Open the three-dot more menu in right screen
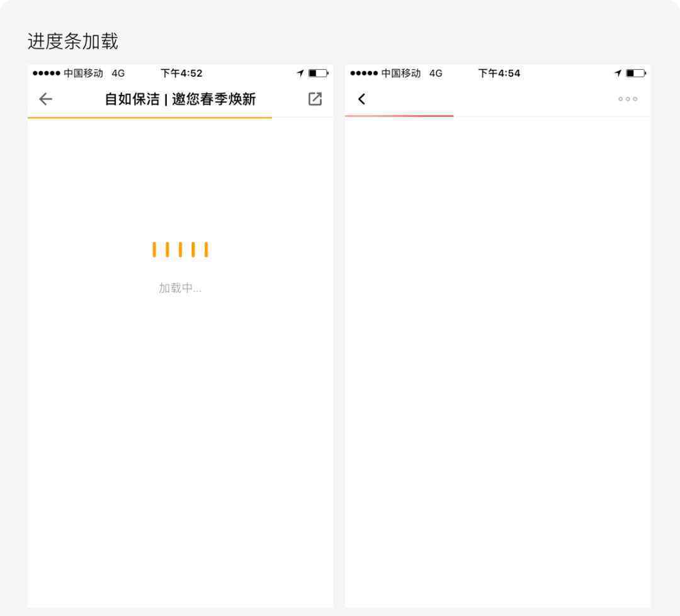The image size is (680, 616). (x=628, y=99)
